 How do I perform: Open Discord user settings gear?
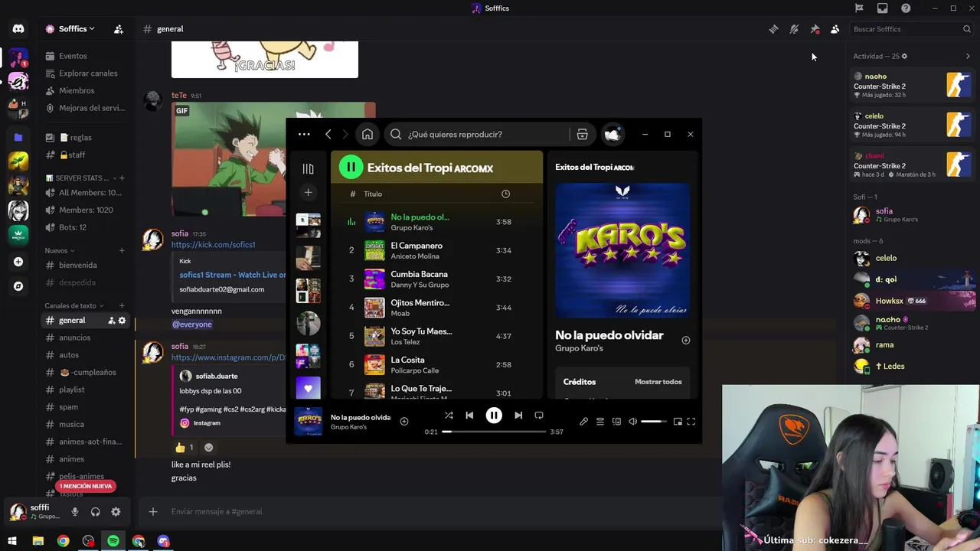click(116, 512)
